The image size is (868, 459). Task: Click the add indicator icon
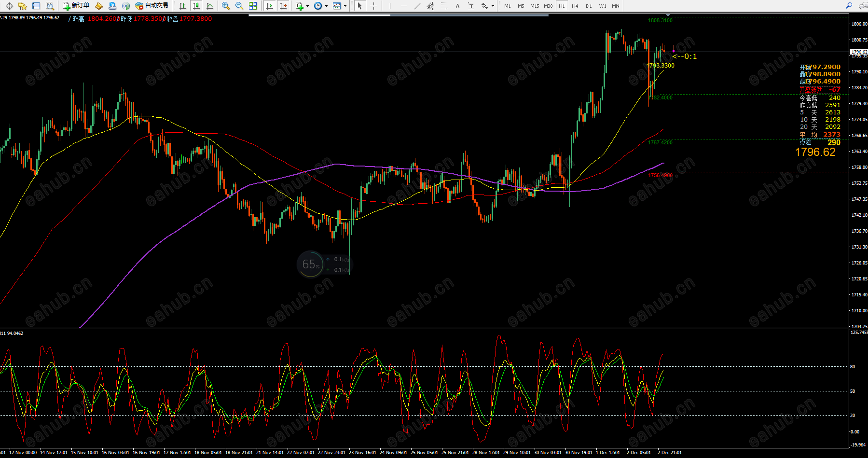pyautogui.click(x=300, y=6)
